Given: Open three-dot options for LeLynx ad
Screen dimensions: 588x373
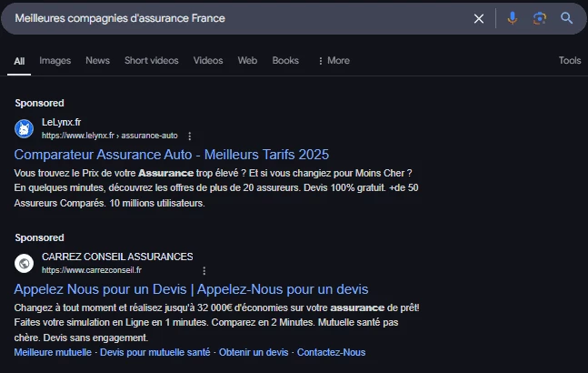Looking at the screenshot, I should (190, 136).
